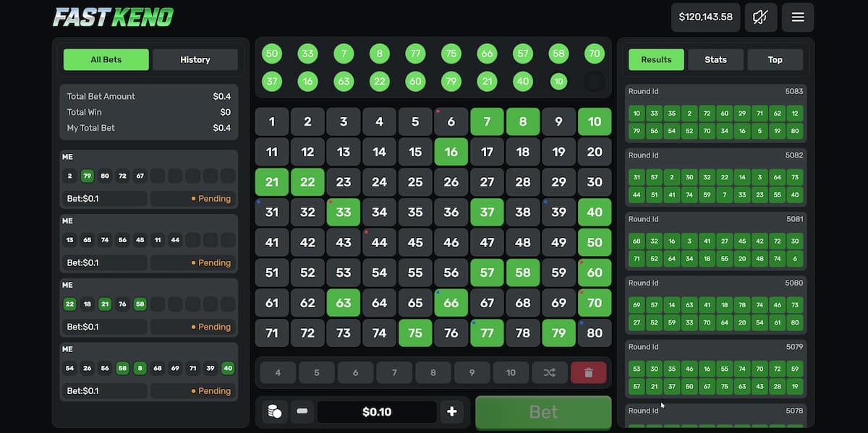Shuffle random number picks
Image resolution: width=868 pixels, height=433 pixels.
coord(550,373)
